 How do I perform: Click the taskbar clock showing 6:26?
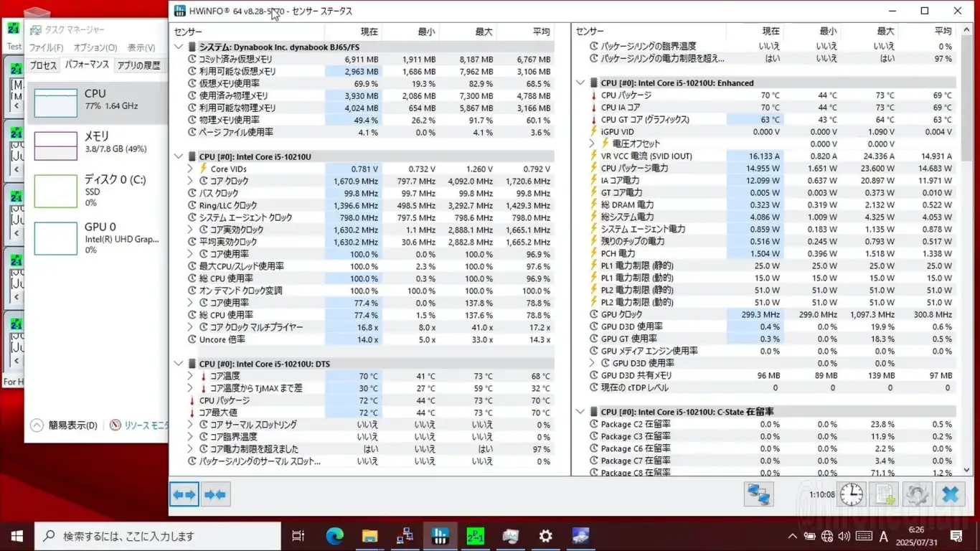(x=916, y=536)
